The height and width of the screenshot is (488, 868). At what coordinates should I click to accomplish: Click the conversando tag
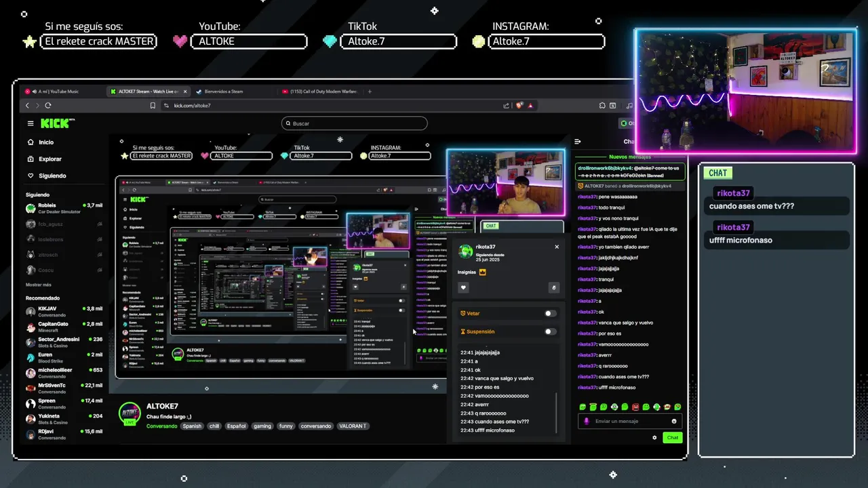point(316,426)
